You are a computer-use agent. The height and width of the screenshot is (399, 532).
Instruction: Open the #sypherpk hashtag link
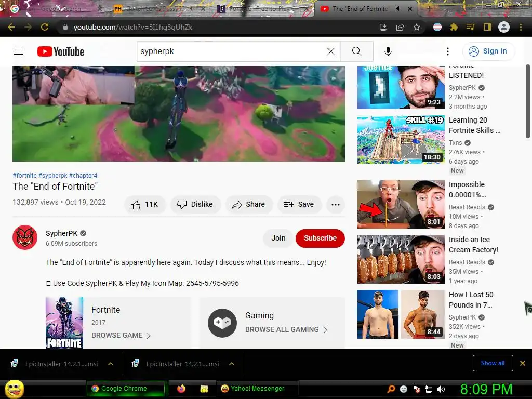click(x=53, y=176)
